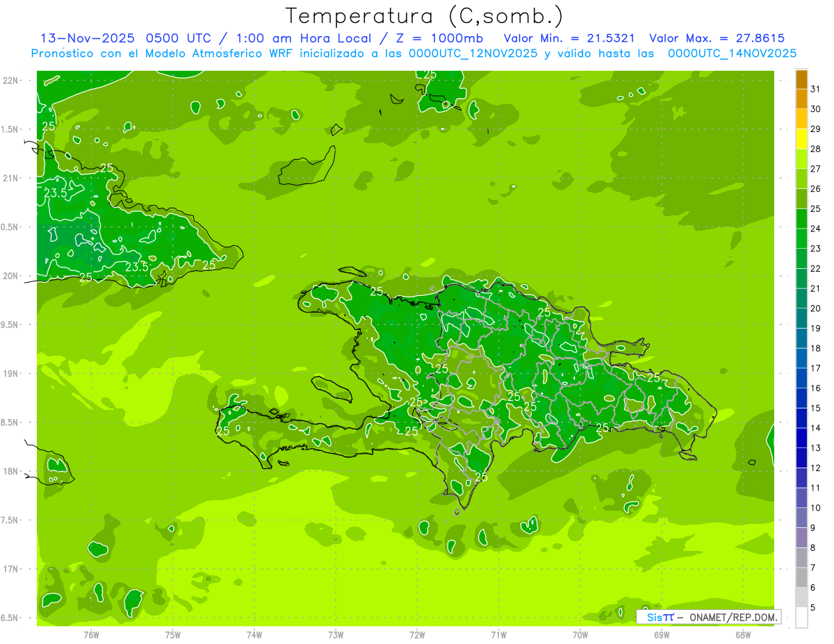834x644 pixels.
Task: Click the '71W' longitude axis label
Action: pos(498,635)
